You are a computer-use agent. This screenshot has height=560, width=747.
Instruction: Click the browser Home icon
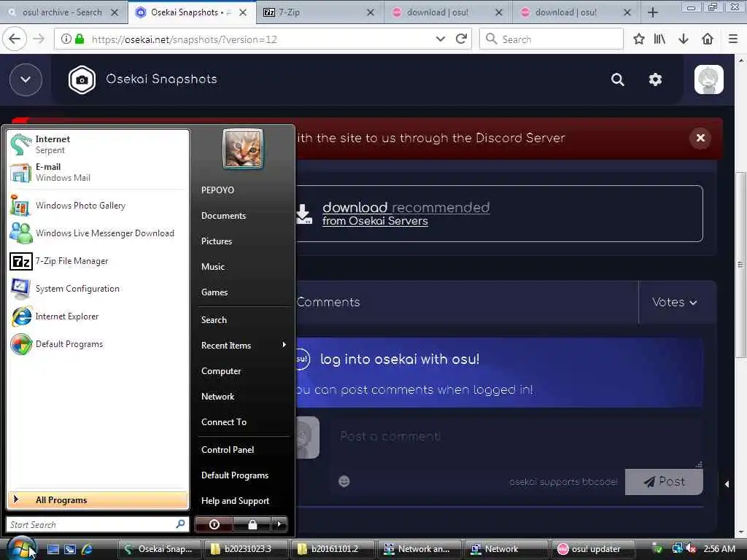(708, 39)
